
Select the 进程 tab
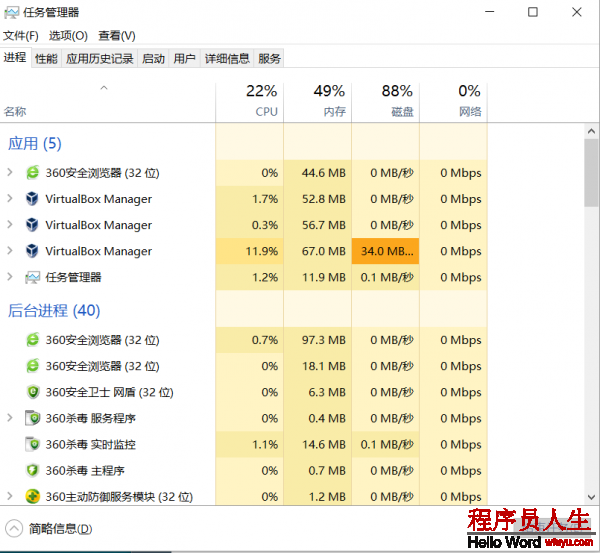pos(15,57)
